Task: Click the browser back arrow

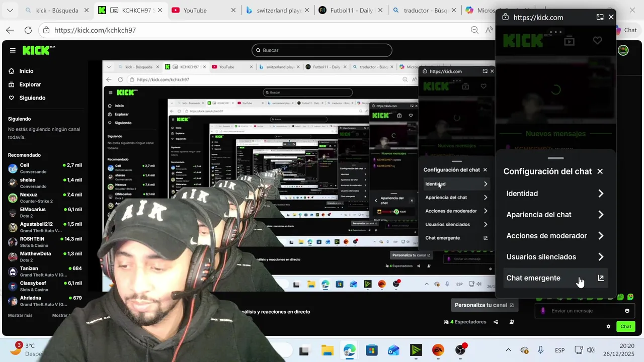Action: [x=10, y=30]
